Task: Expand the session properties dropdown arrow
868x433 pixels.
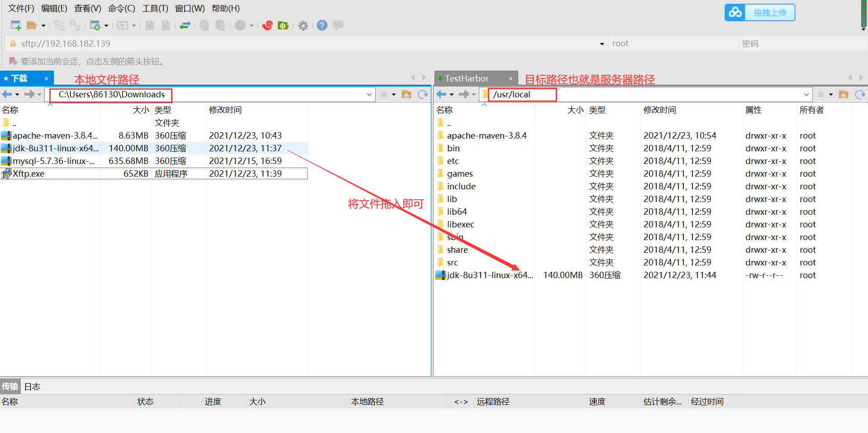Action: pos(106,26)
